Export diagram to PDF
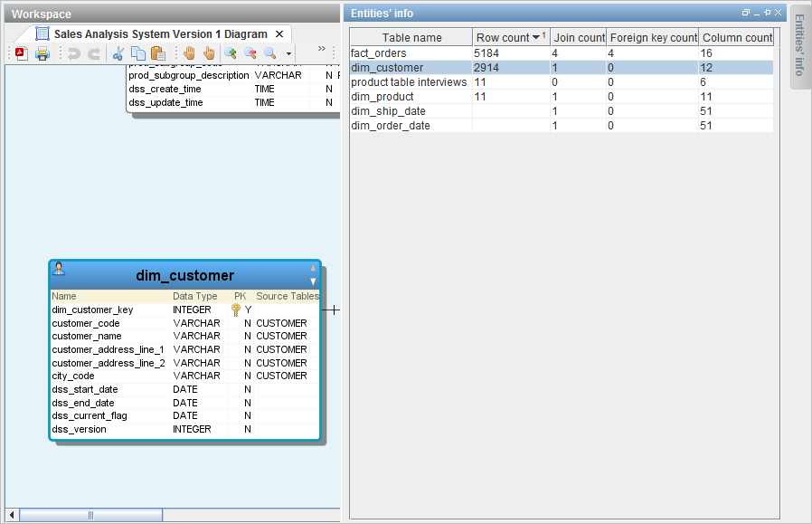Screen dimensions: 812x524 click(20, 53)
